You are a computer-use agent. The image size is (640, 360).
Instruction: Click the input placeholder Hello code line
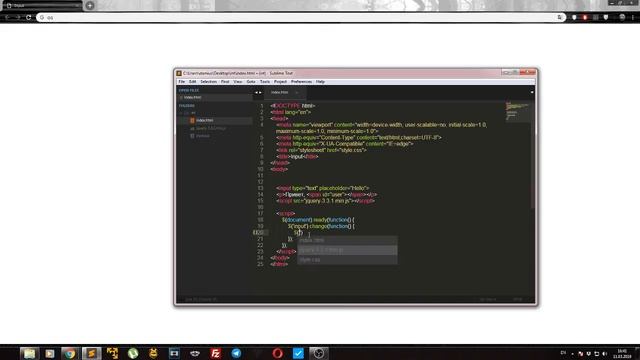point(322,188)
